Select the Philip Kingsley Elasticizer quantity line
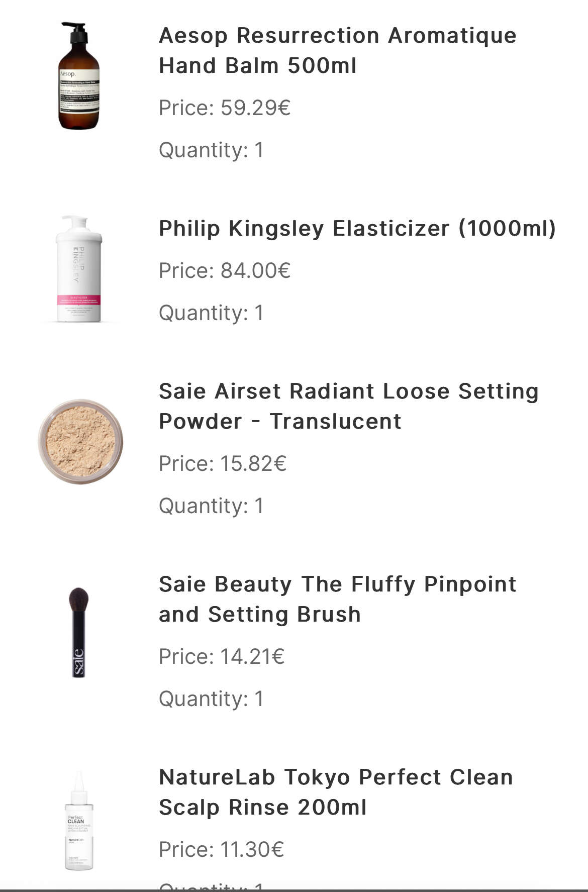 pyautogui.click(x=211, y=313)
